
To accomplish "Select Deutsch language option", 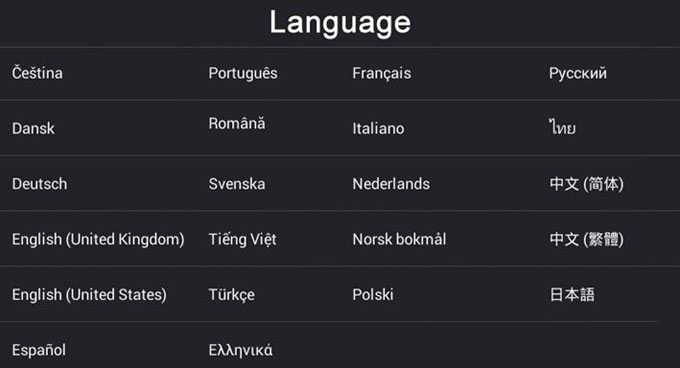I will point(39,184).
